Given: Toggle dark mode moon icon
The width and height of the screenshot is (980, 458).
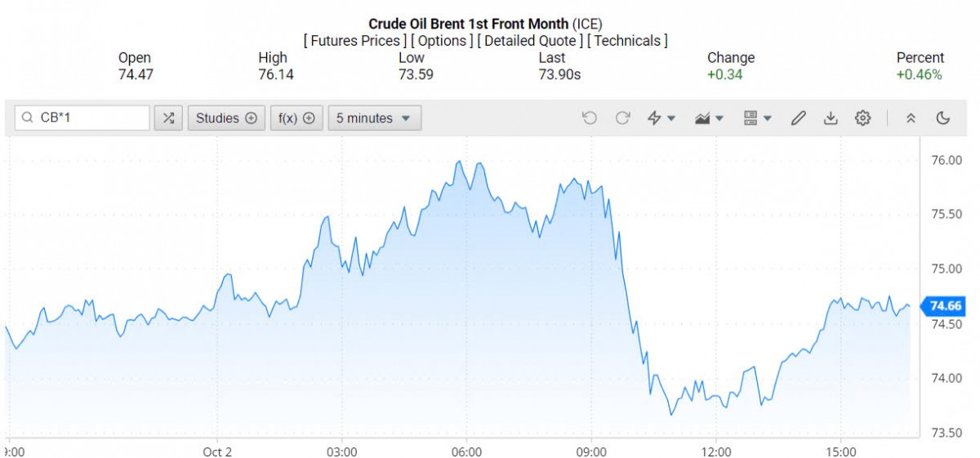Looking at the screenshot, I should [x=943, y=118].
